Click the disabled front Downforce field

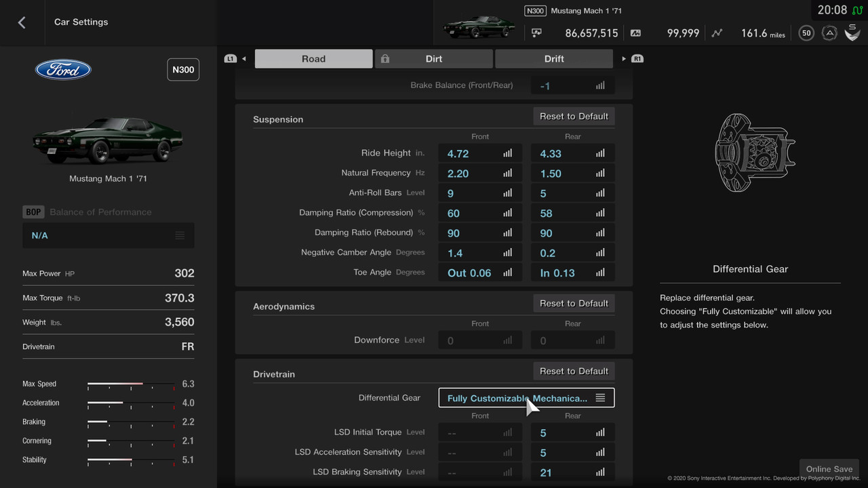pos(480,340)
